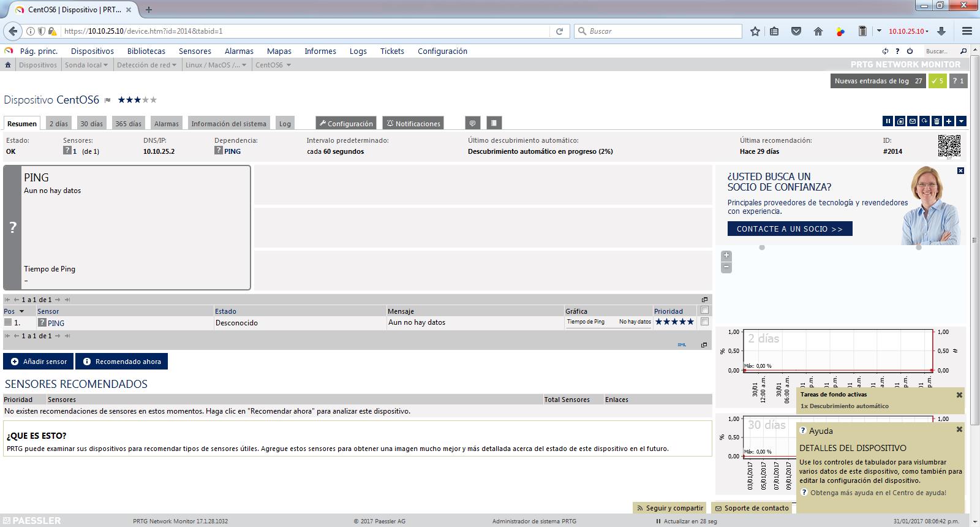Click Seguir y compartir

[x=670, y=508]
